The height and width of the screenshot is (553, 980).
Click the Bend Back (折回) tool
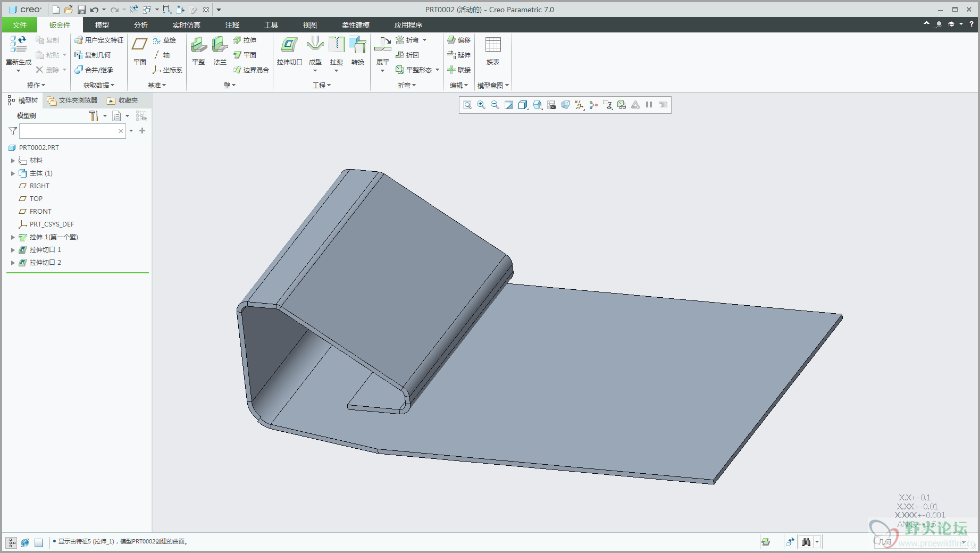[407, 55]
